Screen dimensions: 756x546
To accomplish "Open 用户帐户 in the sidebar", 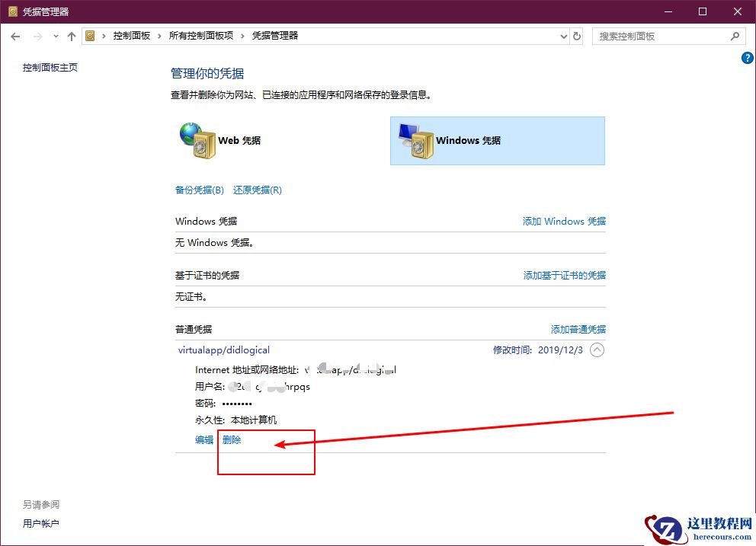I will pyautogui.click(x=41, y=523).
